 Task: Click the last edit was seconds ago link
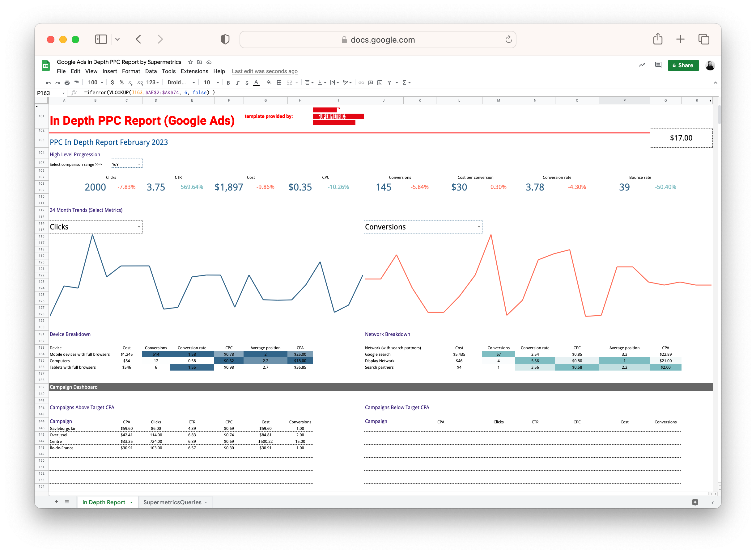coord(265,71)
